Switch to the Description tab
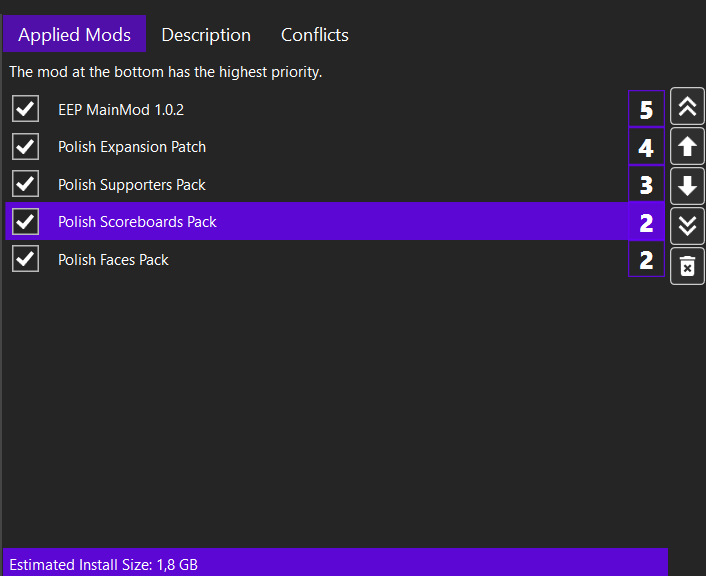 (x=206, y=35)
